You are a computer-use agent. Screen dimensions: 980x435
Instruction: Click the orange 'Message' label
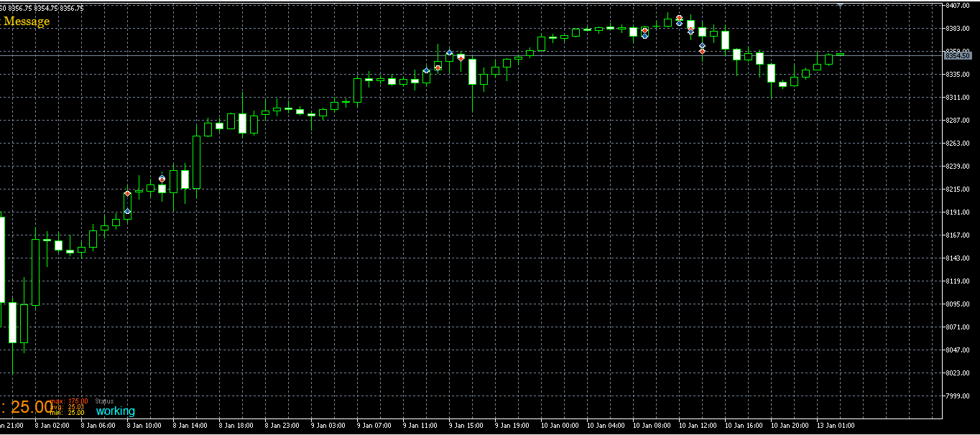coord(27,22)
